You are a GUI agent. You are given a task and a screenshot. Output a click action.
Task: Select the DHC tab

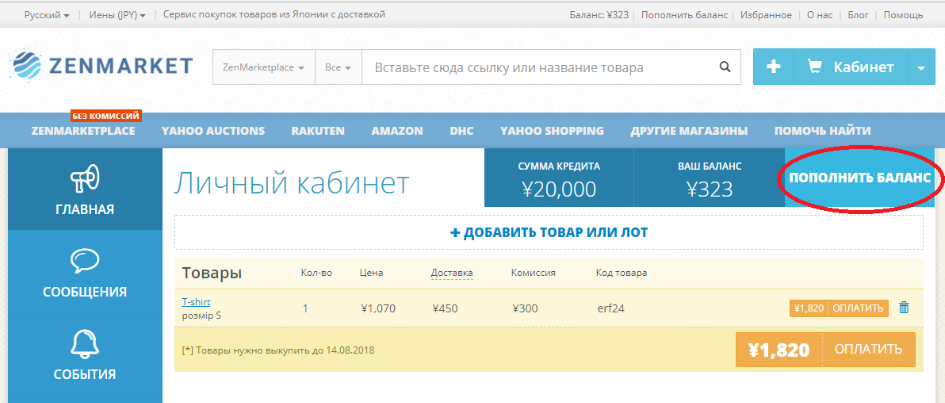point(462,131)
